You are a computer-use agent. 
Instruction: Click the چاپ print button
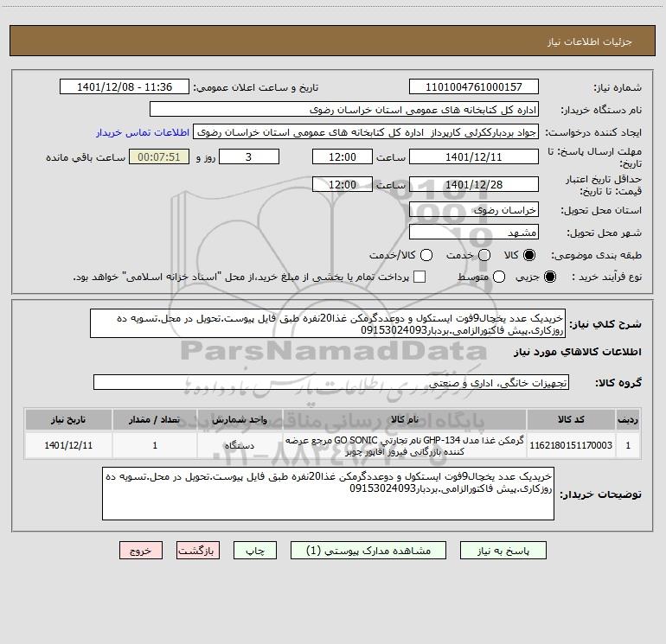click(x=255, y=551)
